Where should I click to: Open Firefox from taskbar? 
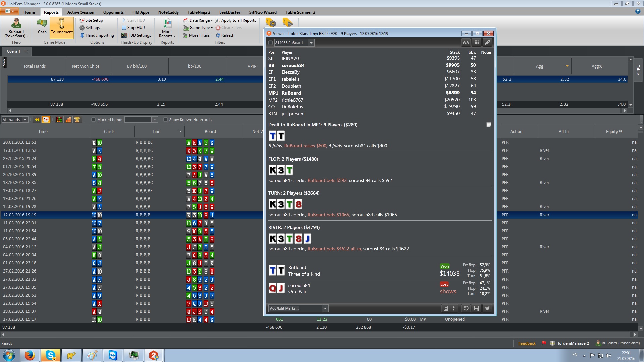tap(30, 355)
